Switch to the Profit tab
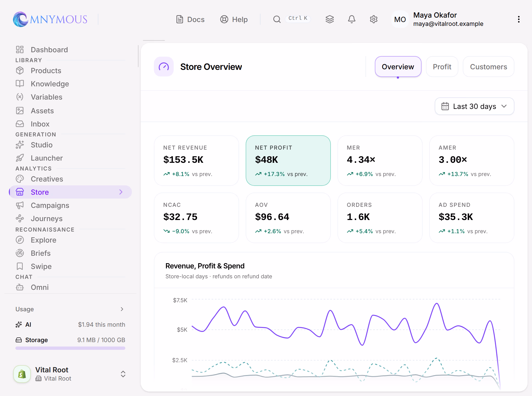This screenshot has height=396, width=532. tap(442, 67)
